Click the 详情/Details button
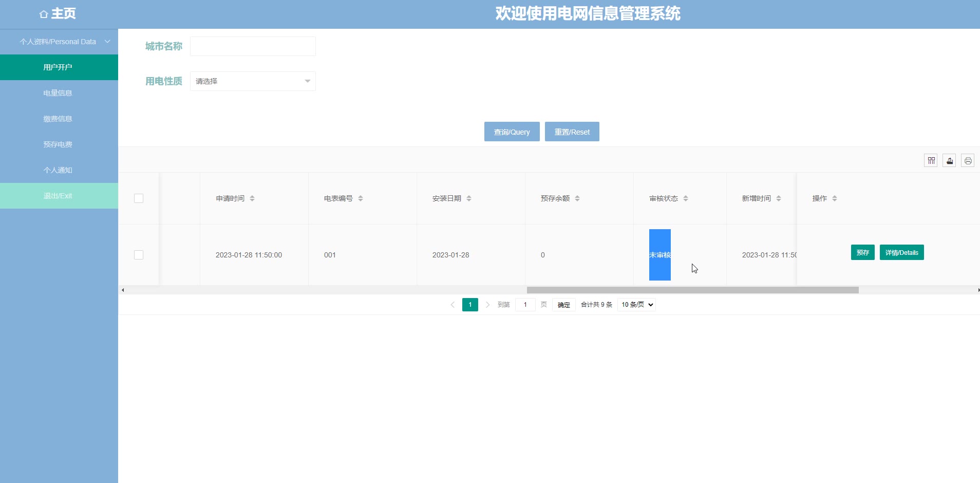This screenshot has width=980, height=483. [x=901, y=253]
